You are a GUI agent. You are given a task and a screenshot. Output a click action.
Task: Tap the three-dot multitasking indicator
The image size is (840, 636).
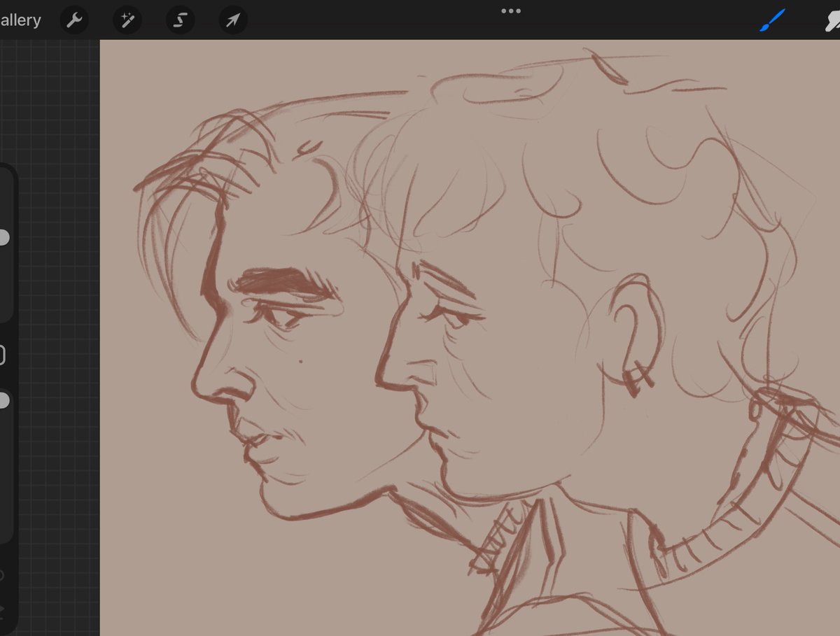(x=510, y=11)
